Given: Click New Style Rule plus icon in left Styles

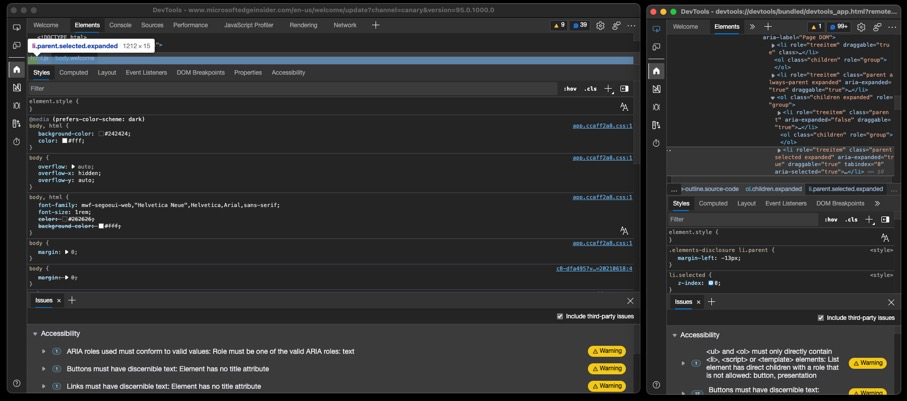Looking at the screenshot, I should point(608,89).
